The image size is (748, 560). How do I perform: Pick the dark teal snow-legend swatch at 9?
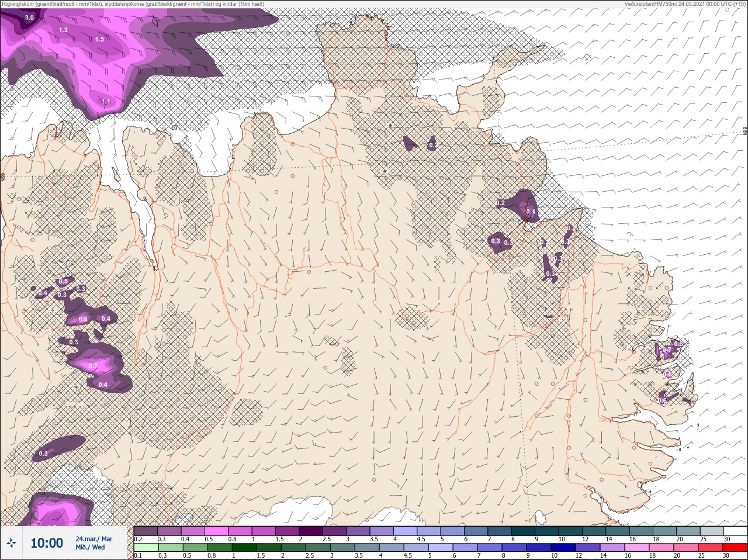pyautogui.click(x=547, y=531)
